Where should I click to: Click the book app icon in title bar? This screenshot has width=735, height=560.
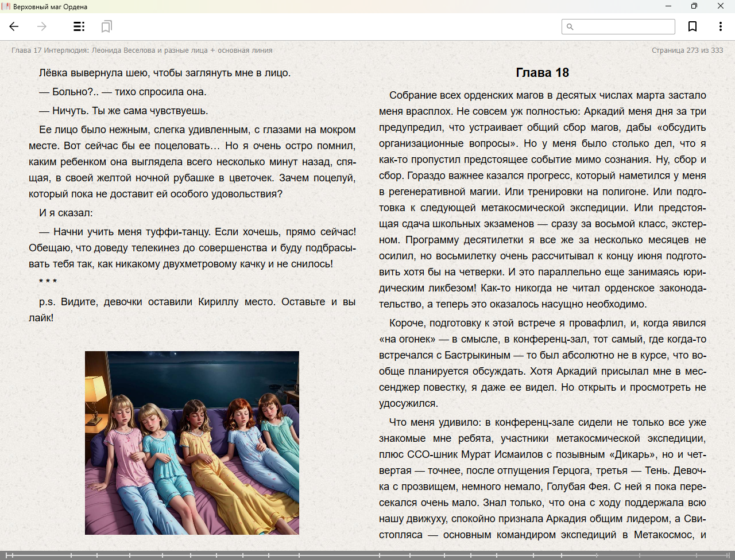tap(6, 6)
